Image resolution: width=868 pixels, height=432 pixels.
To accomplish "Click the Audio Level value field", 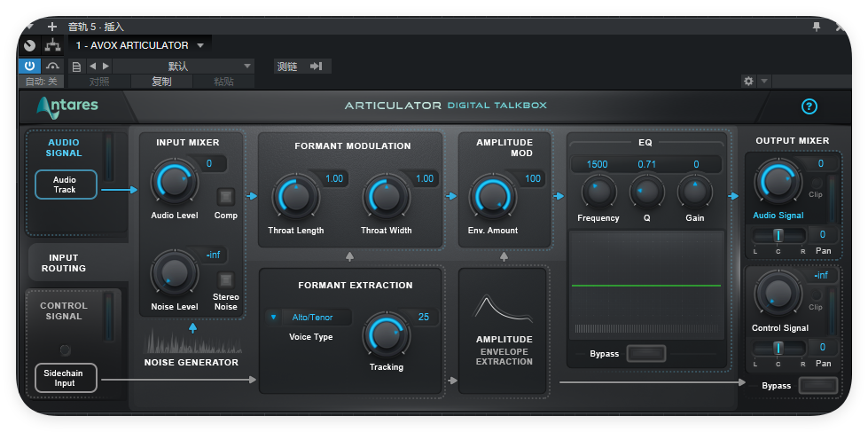I will click(209, 163).
